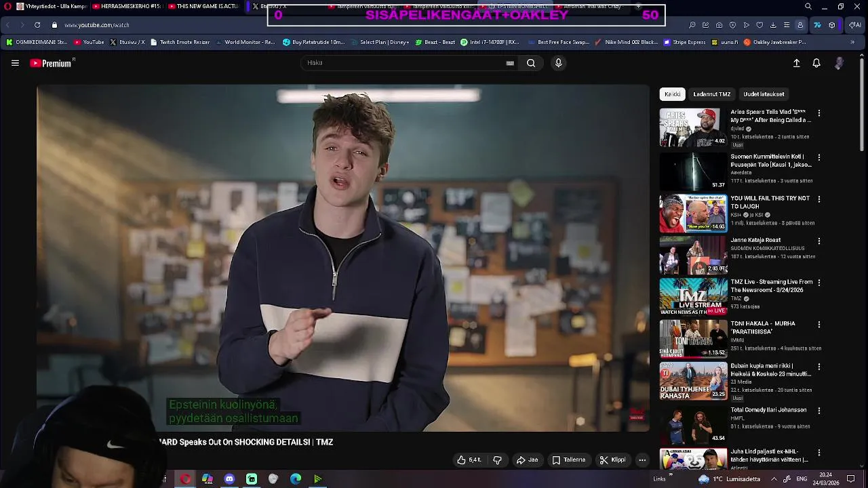This screenshot has width=868, height=488.
Task: Open the Dubai tyhjenee rahasta thumbnail
Action: [x=693, y=380]
